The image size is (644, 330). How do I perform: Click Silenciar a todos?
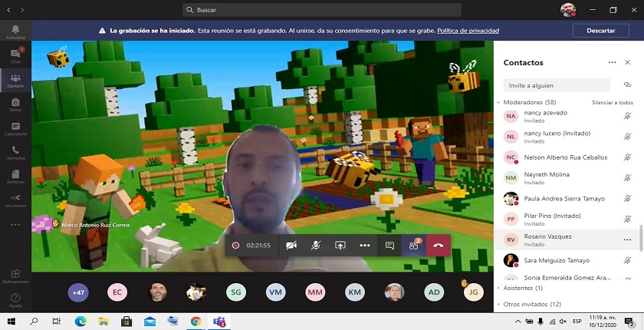click(613, 102)
